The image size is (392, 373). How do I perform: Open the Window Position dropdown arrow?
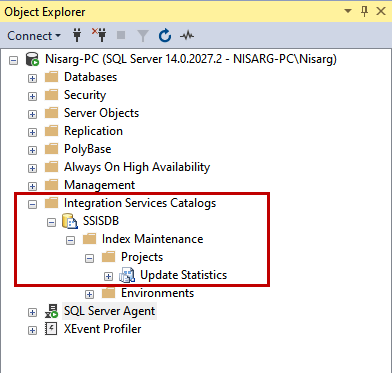[x=348, y=11]
